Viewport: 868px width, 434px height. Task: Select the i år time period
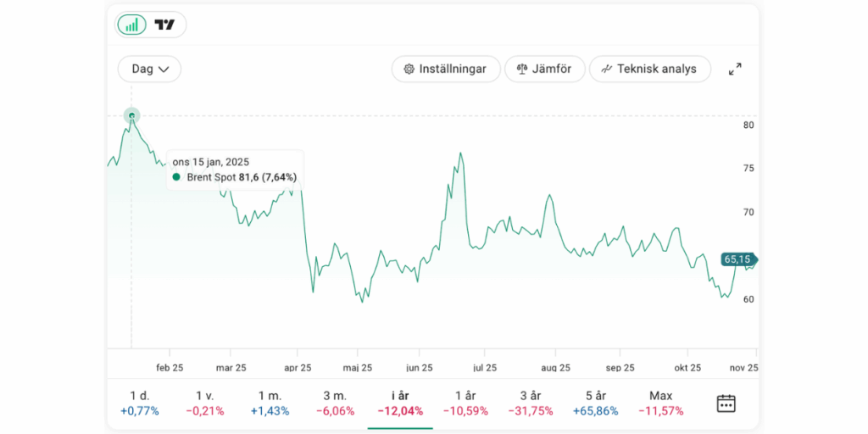400,403
